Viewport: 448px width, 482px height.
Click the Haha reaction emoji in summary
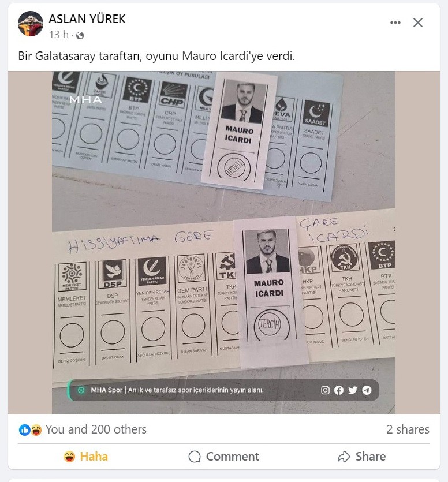click(36, 429)
